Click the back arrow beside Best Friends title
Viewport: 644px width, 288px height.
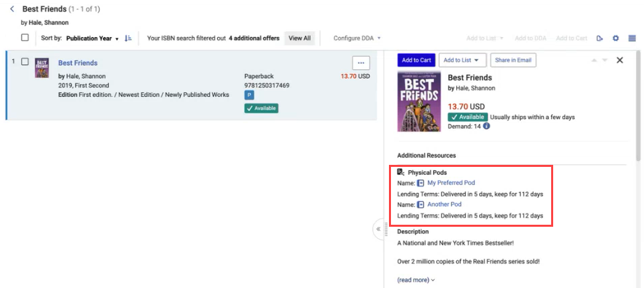click(x=12, y=9)
